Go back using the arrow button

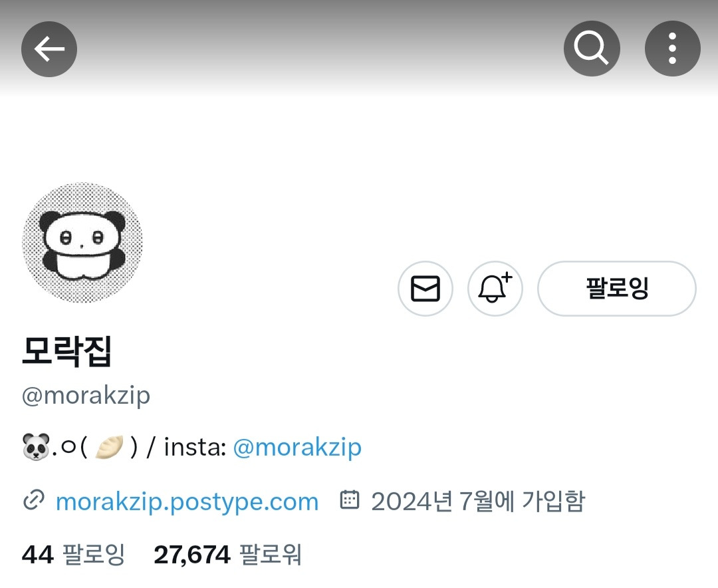tap(49, 49)
